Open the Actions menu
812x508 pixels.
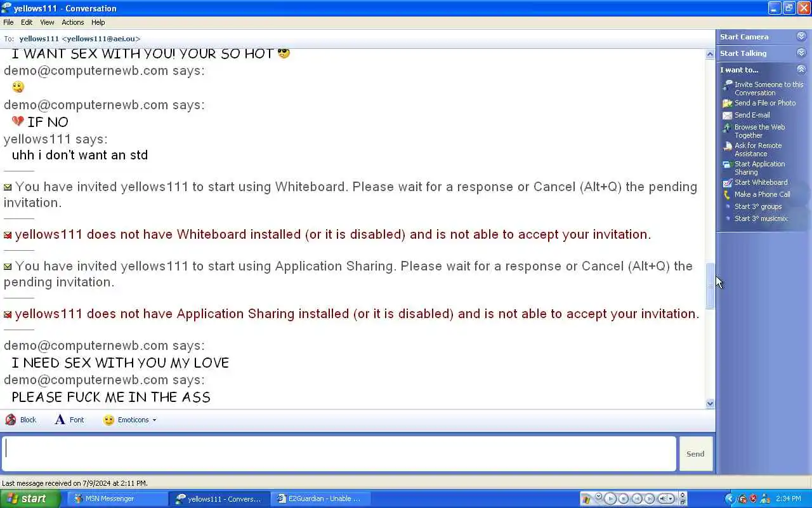[x=73, y=22]
